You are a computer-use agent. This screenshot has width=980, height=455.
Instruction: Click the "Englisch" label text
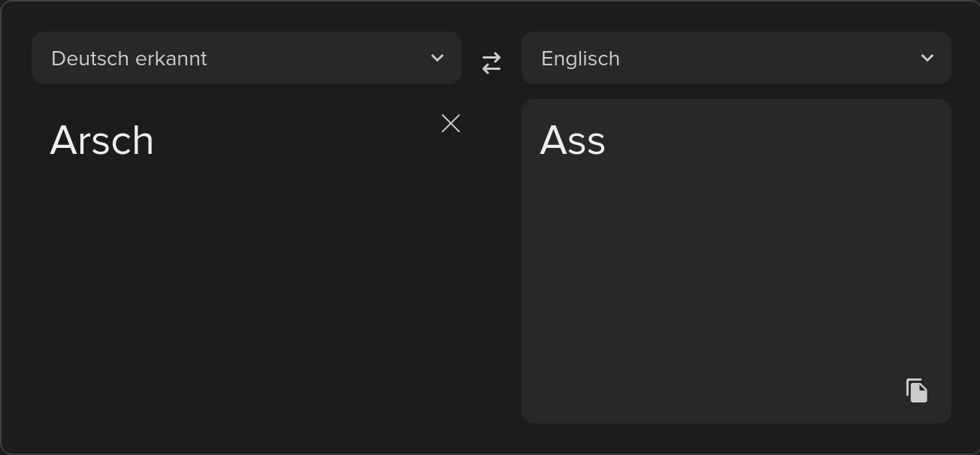coord(580,59)
